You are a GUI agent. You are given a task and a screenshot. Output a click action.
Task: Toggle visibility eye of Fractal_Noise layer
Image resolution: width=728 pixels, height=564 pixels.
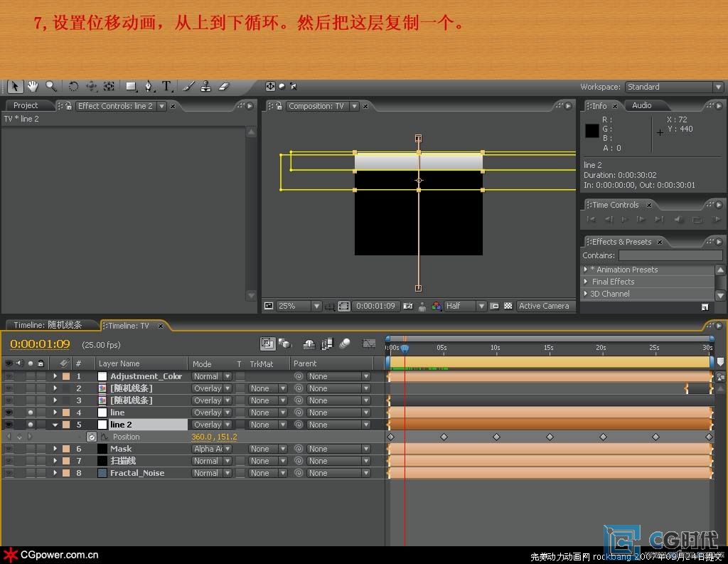click(x=9, y=473)
